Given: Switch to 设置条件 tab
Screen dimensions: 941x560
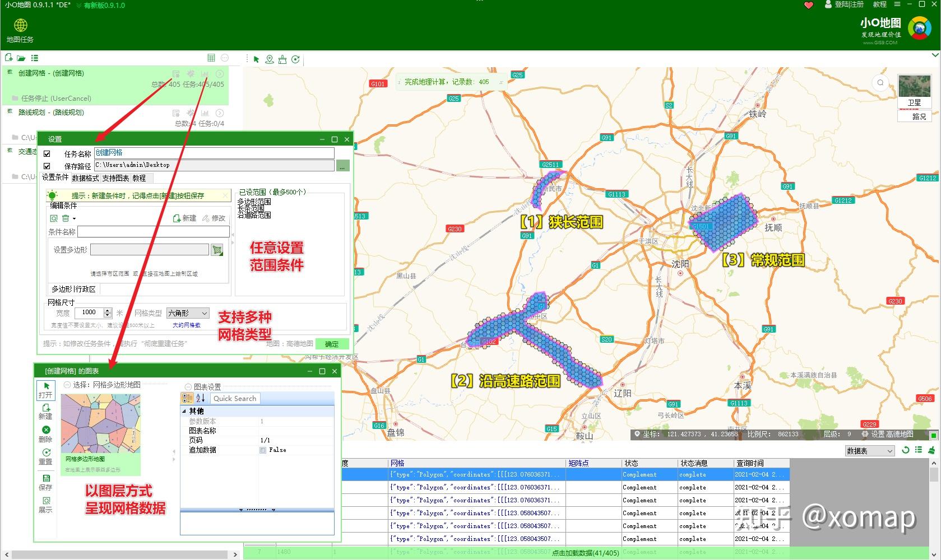Looking at the screenshot, I should tap(55, 177).
